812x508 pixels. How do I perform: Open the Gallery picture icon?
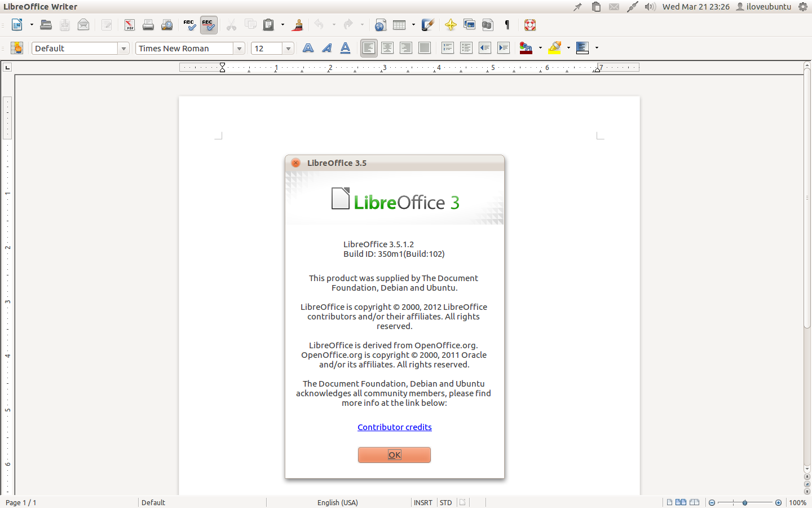(x=469, y=25)
